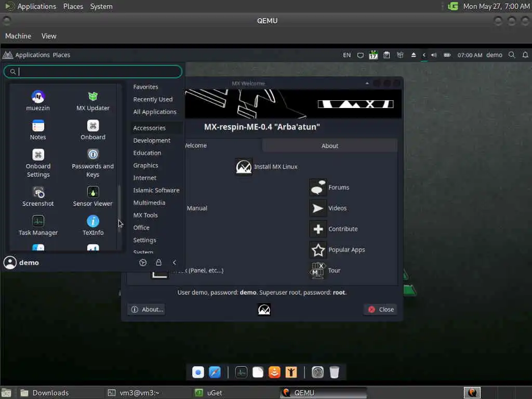
Task: Open the demo user menu in the guest panel
Action: (x=494, y=55)
